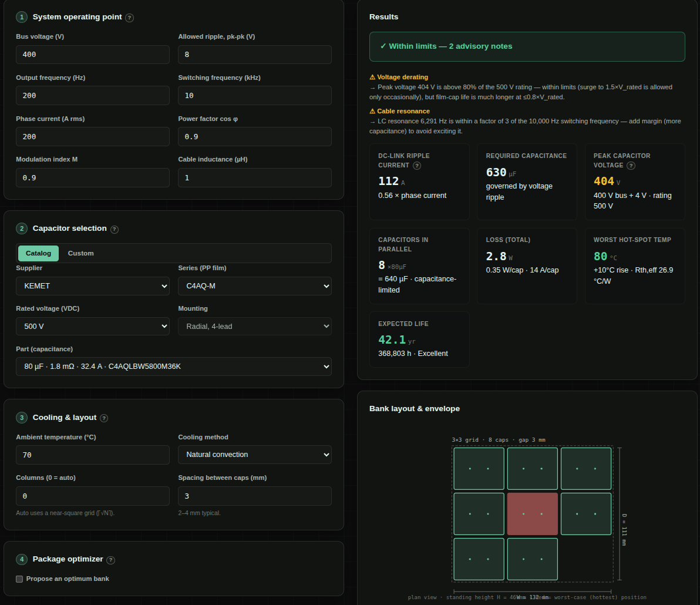
Task: Click the Phase current input field
Action: pos(93,137)
